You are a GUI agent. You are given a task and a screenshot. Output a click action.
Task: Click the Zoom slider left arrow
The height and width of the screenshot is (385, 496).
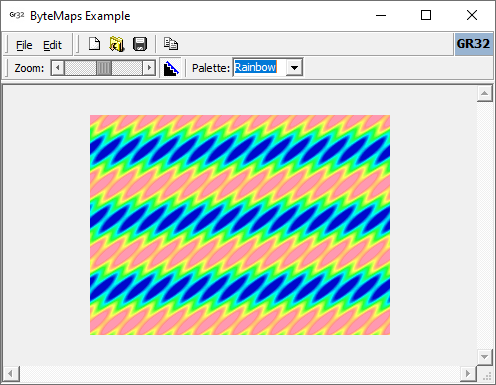click(x=58, y=68)
